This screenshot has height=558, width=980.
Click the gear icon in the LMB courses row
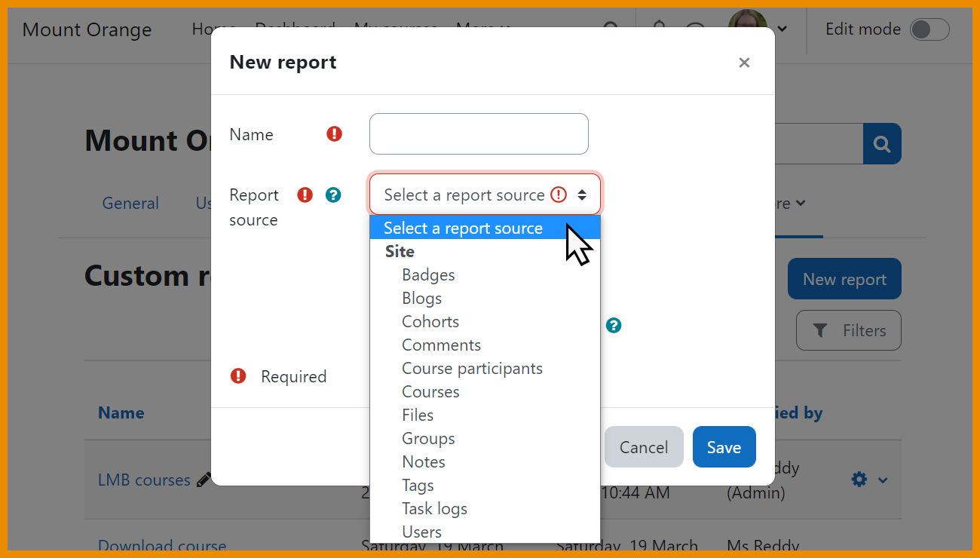tap(858, 479)
